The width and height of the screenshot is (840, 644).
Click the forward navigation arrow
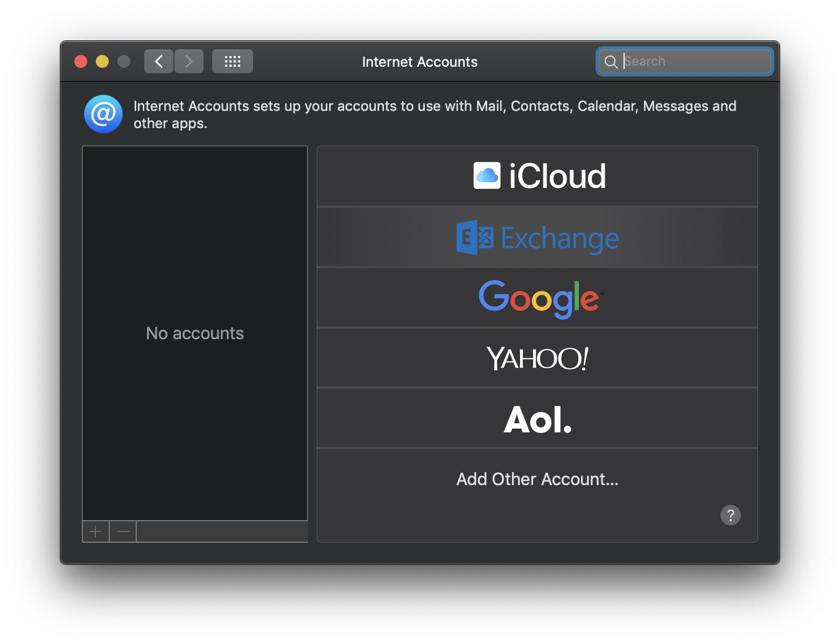189,61
